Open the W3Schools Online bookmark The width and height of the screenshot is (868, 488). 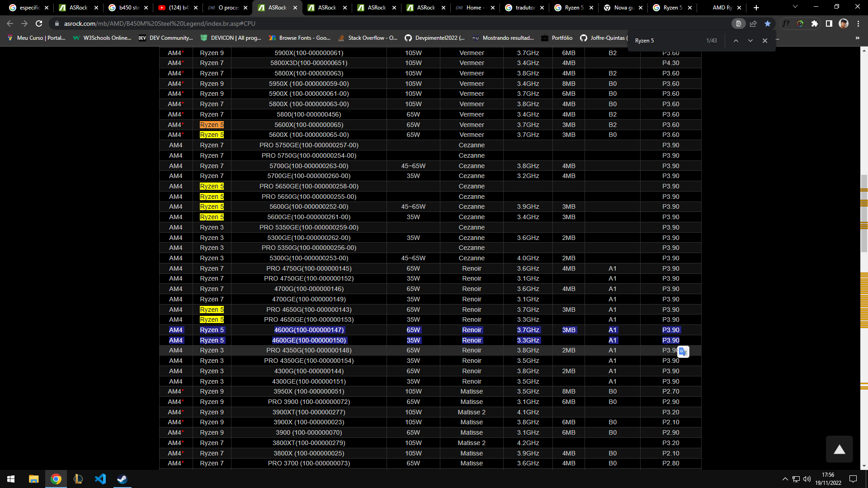[x=102, y=38]
